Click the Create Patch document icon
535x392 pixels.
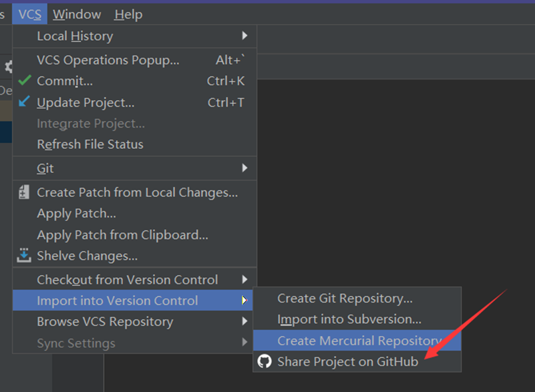(x=24, y=192)
